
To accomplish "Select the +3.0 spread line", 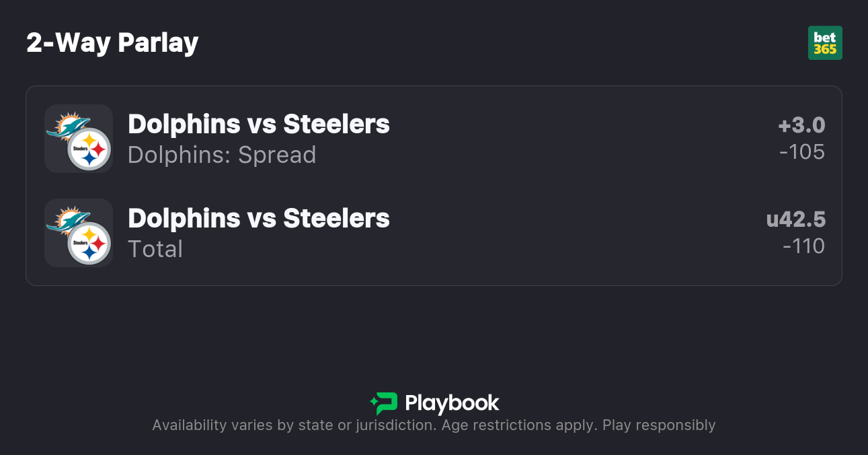I will click(801, 125).
